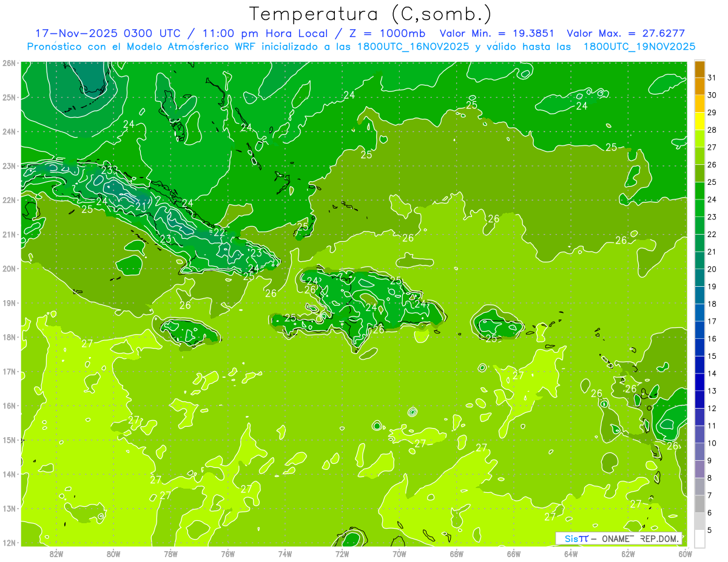Image resolution: width=728 pixels, height=562 pixels.
Task: Click the "68W" longitude axis label
Action: [457, 554]
